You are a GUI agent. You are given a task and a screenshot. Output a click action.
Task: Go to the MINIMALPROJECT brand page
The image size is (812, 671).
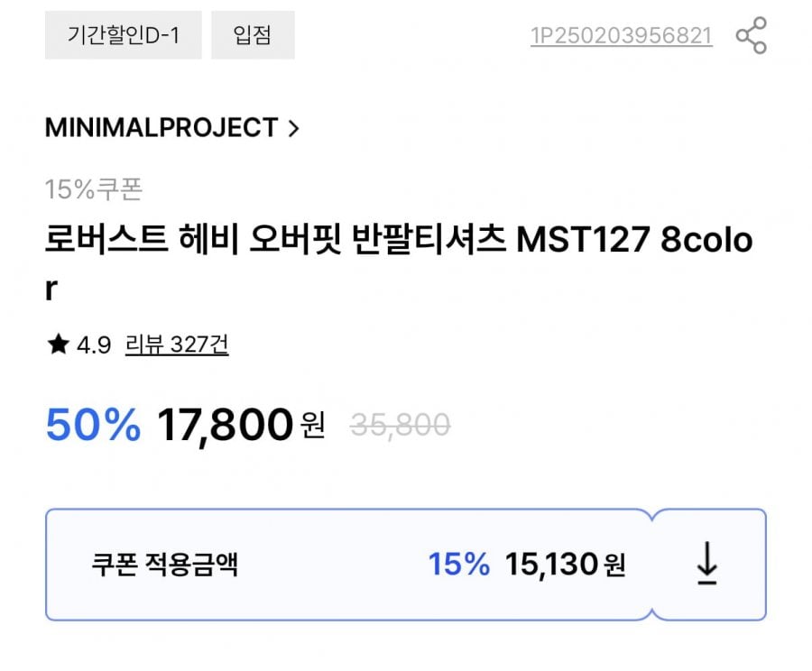click(161, 128)
